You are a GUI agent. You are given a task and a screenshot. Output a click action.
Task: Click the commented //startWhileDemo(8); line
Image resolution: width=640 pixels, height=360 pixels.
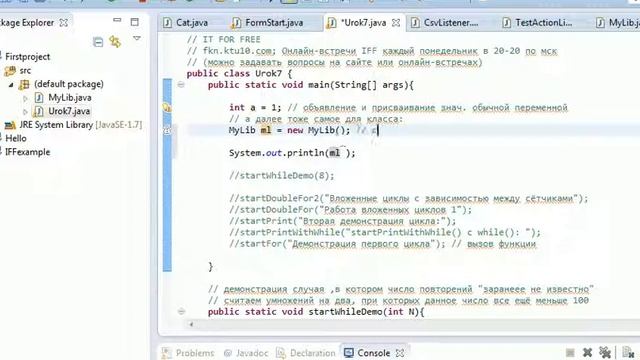pos(282,176)
